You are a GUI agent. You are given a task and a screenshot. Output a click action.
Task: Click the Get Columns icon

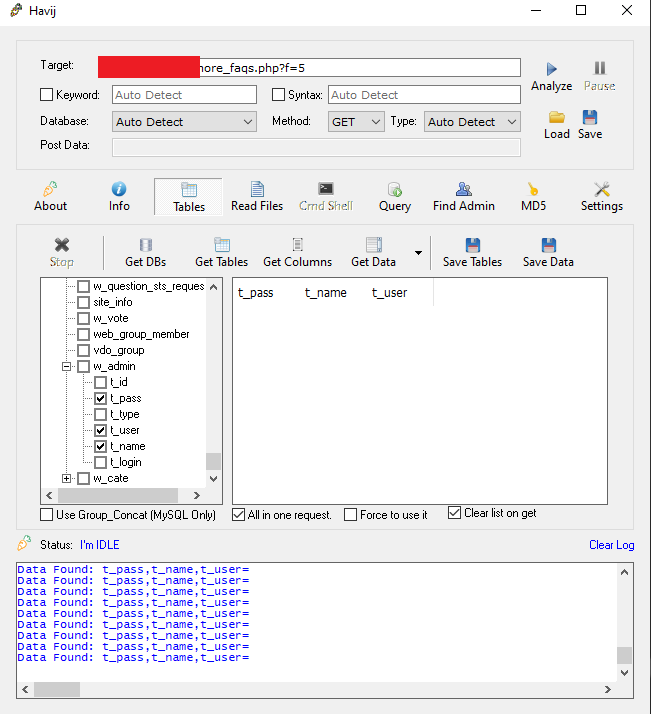(x=298, y=245)
